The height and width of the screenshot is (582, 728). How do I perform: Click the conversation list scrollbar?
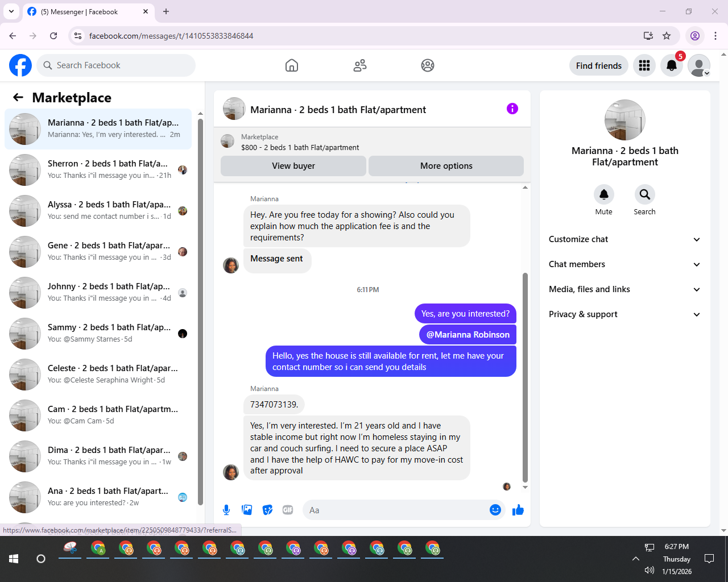pos(200,311)
